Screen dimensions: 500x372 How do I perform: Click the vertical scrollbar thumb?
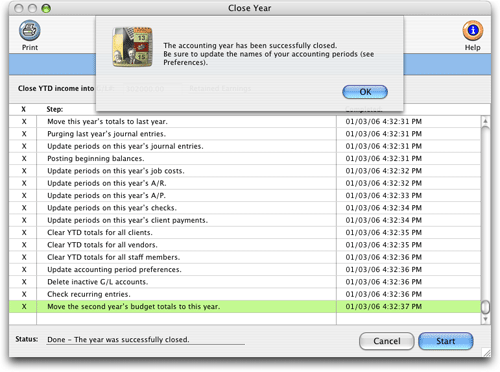click(485, 307)
